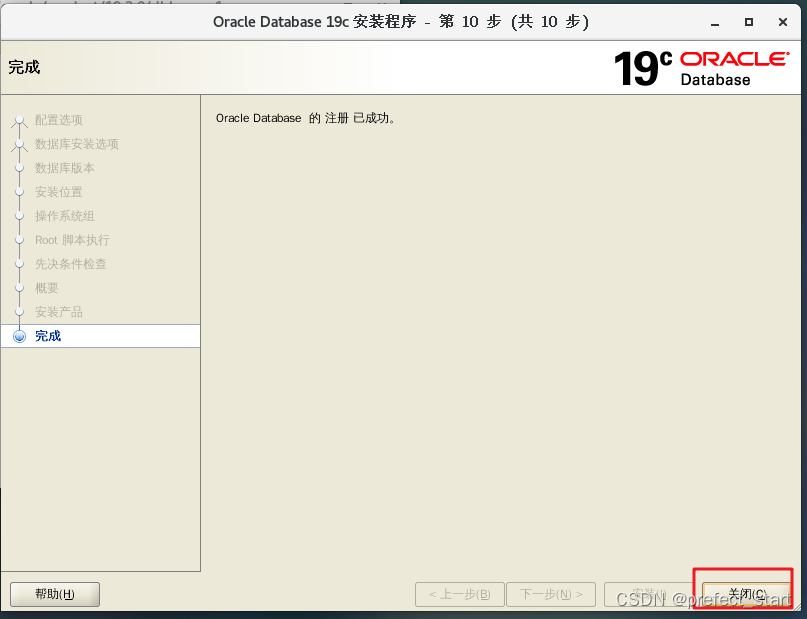
Task: Close window using title bar X
Action: coord(783,22)
